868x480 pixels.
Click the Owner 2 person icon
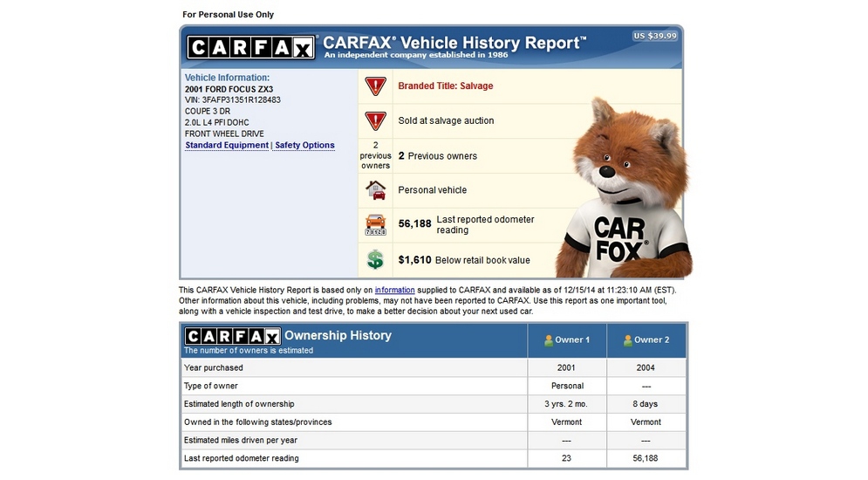pos(628,340)
